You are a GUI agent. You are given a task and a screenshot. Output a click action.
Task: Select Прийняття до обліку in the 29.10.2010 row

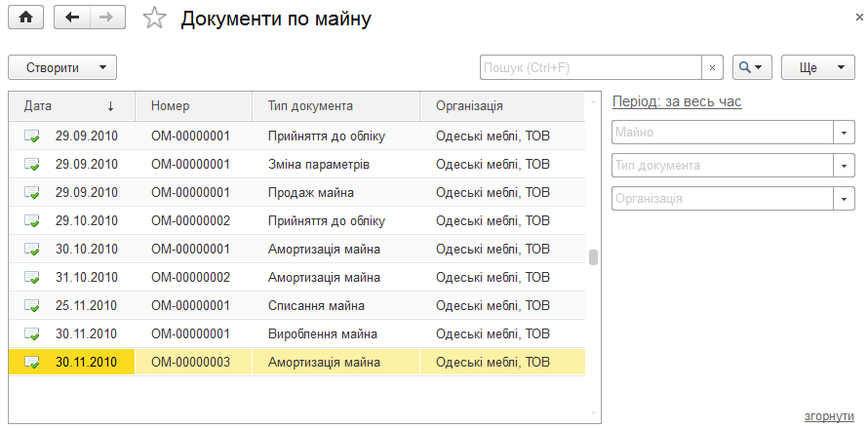tap(335, 221)
